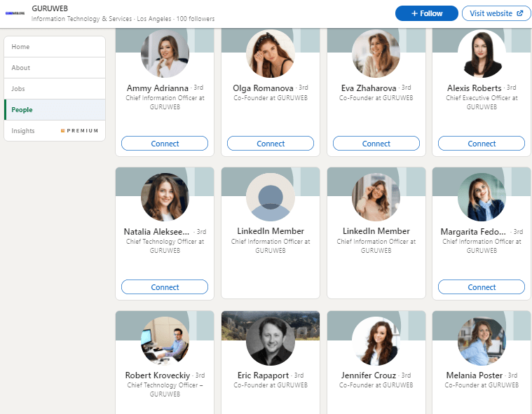532x414 pixels.
Task: Open Olga Romanova's profile photo
Action: pyautogui.click(x=270, y=54)
